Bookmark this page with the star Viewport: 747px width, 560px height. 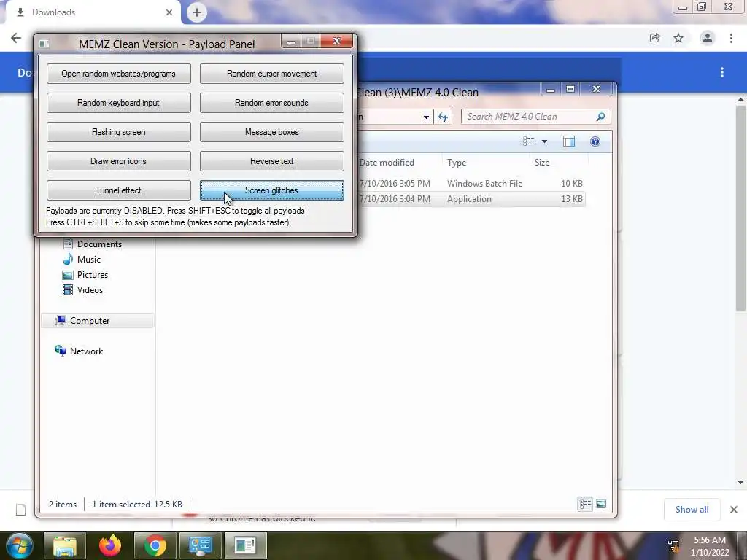678,38
